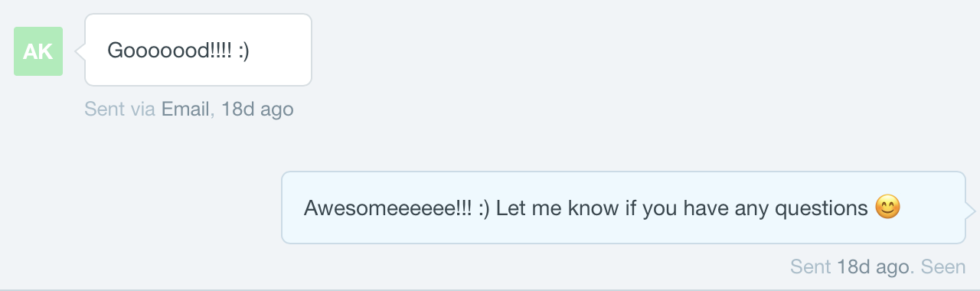Select the ":)" smiley after Awesomeeeeee
This screenshot has height=291, width=980.
[x=482, y=208]
